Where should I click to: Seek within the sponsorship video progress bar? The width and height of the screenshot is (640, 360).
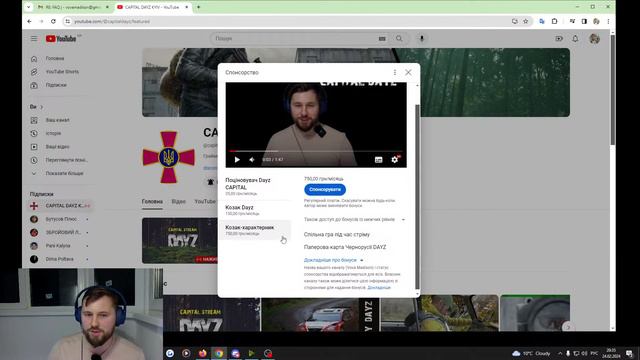click(x=316, y=151)
